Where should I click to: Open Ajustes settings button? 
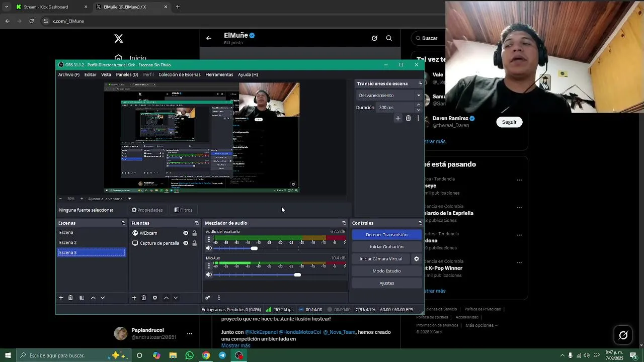tap(386, 283)
